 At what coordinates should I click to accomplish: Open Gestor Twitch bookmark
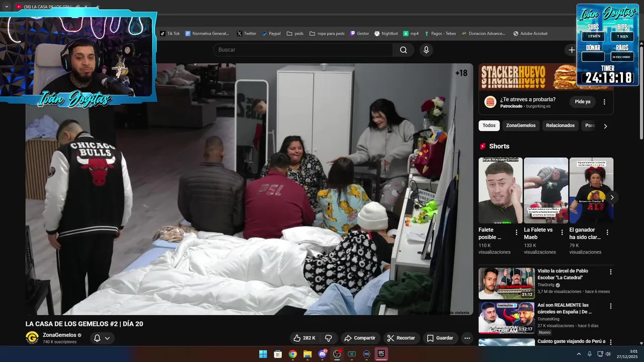(359, 34)
